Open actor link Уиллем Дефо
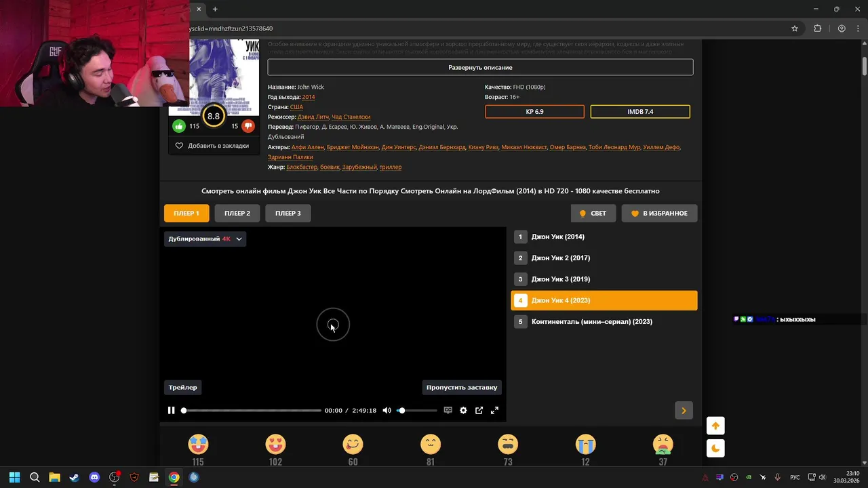 click(661, 147)
